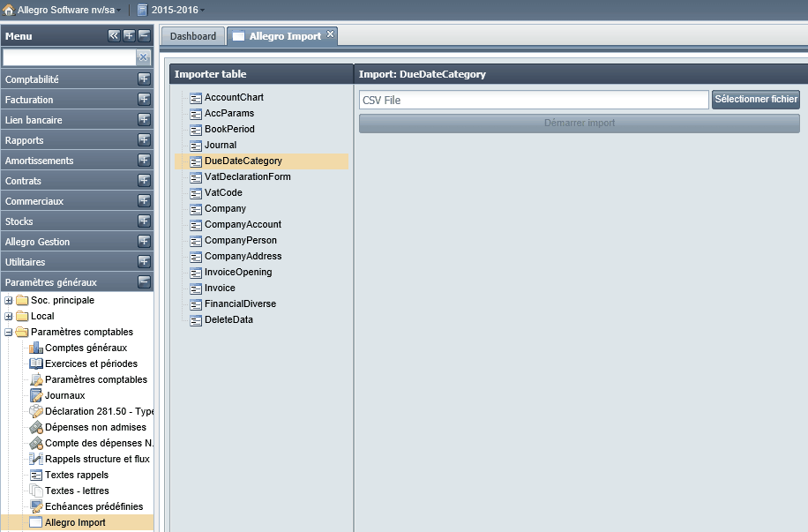
Task: Click the Company table icon
Action: pos(196,209)
